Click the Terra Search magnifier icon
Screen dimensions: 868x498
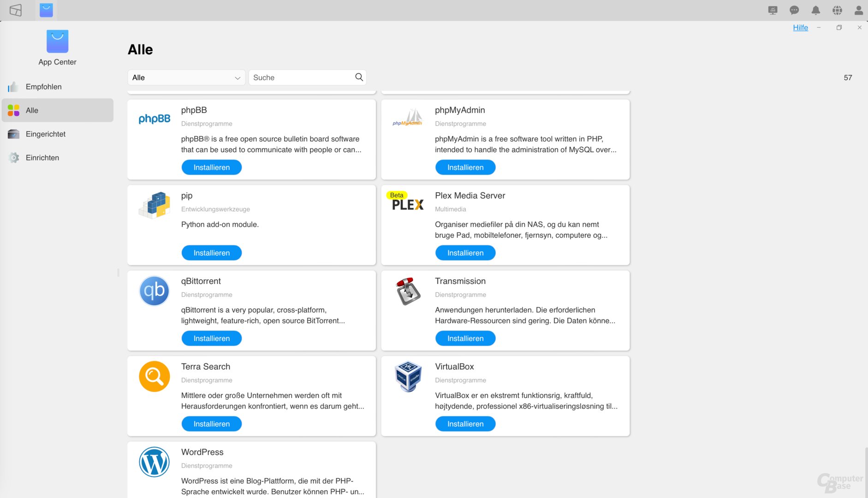154,376
